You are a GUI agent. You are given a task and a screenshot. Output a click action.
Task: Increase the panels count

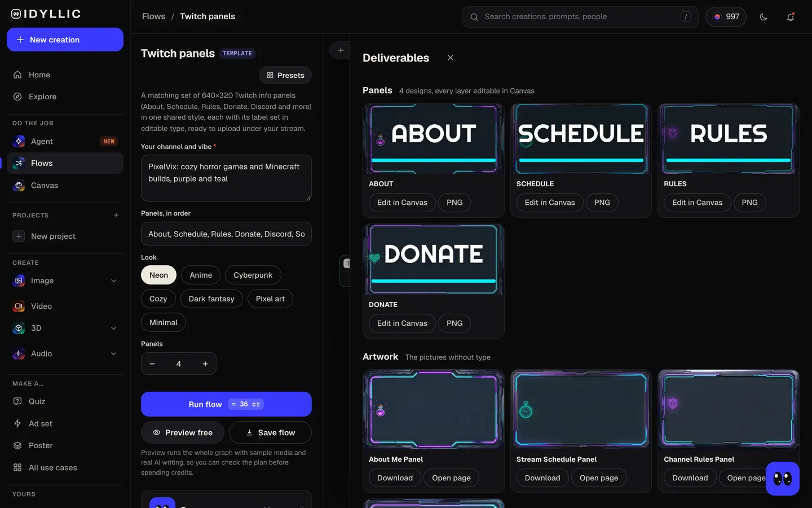coord(205,364)
